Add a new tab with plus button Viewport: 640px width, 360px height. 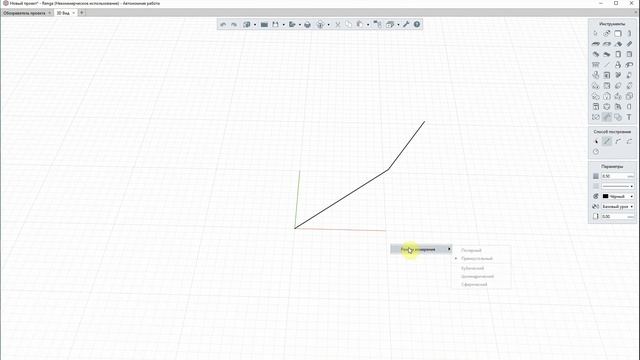82,13
